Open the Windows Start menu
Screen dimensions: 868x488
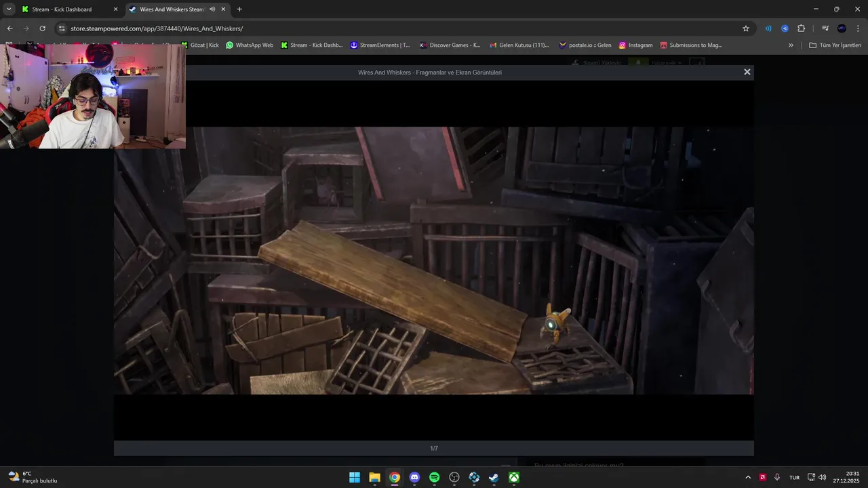click(355, 477)
